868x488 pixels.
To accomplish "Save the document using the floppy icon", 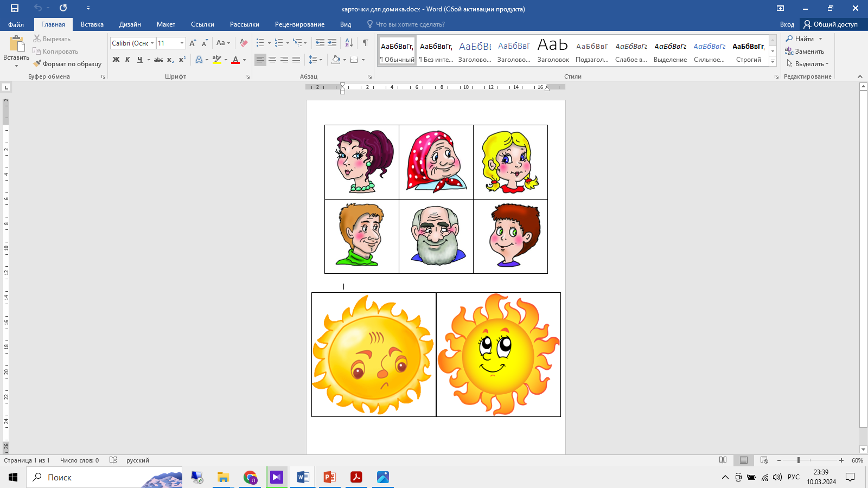I will pyautogui.click(x=15, y=8).
